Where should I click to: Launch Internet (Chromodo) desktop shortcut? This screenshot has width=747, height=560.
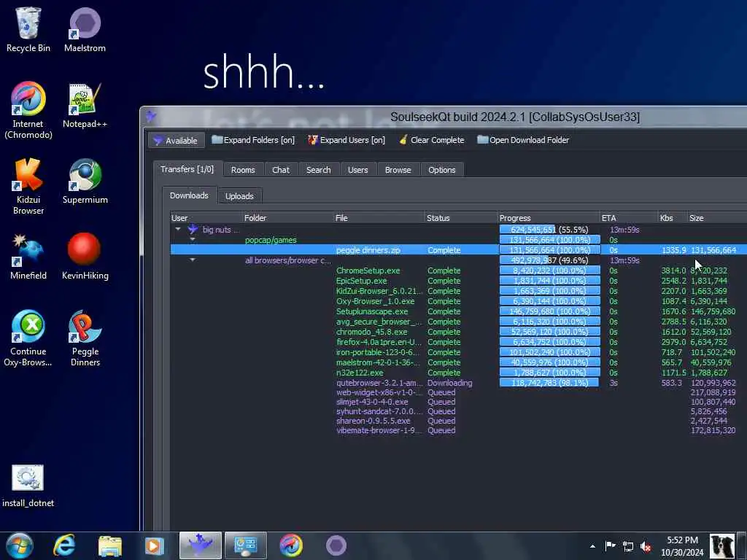click(x=28, y=111)
